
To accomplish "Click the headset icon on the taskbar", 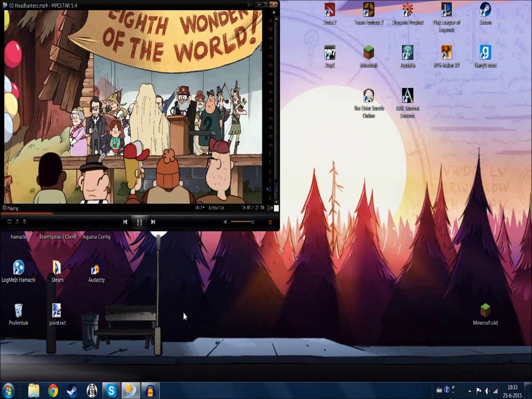I will click(x=150, y=391).
